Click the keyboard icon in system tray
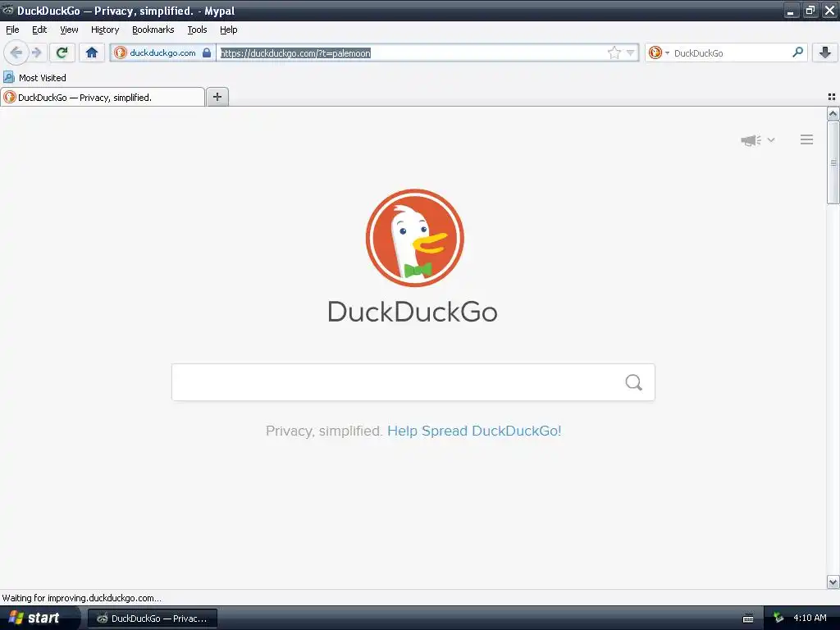Image resolution: width=840 pixels, height=630 pixels. (748, 619)
